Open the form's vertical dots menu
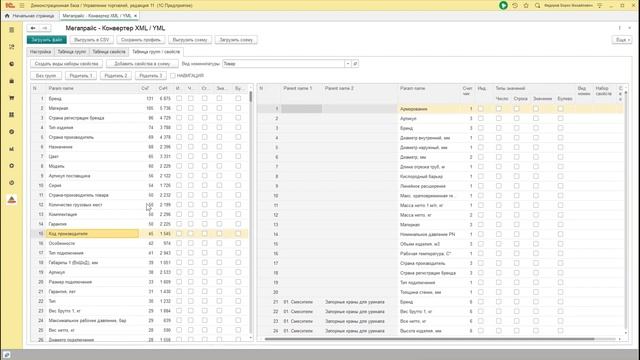Viewport: 640px width, 360px height. [x=620, y=28]
